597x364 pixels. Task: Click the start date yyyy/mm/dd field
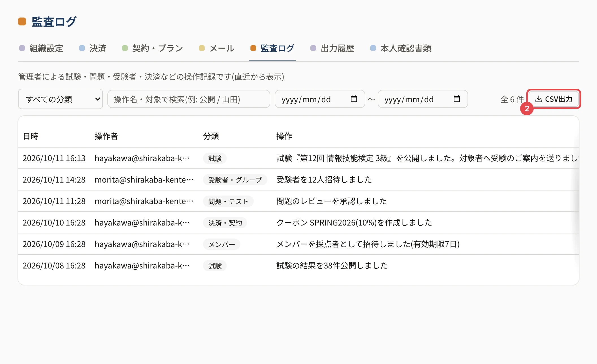pyautogui.click(x=320, y=99)
